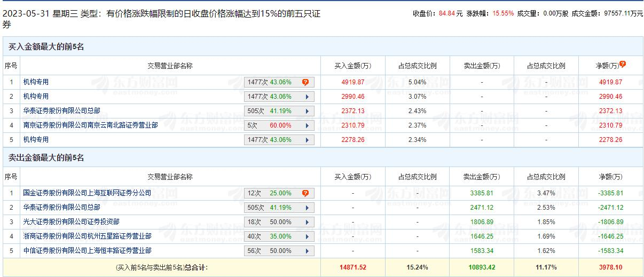The width and height of the screenshot is (644, 277).
Task: Expand the 华泰证券 row in the buy table
Action: 307,111
